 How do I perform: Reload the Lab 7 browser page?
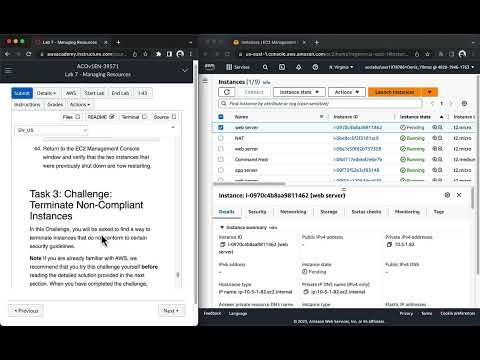point(29,54)
